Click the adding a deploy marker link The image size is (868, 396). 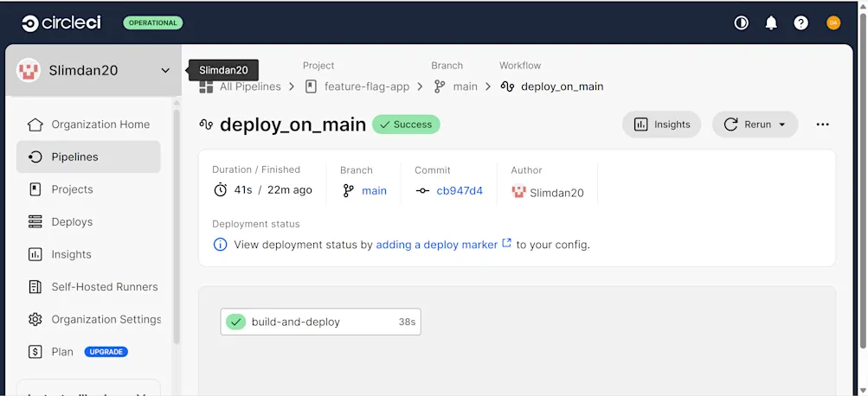[x=437, y=245]
